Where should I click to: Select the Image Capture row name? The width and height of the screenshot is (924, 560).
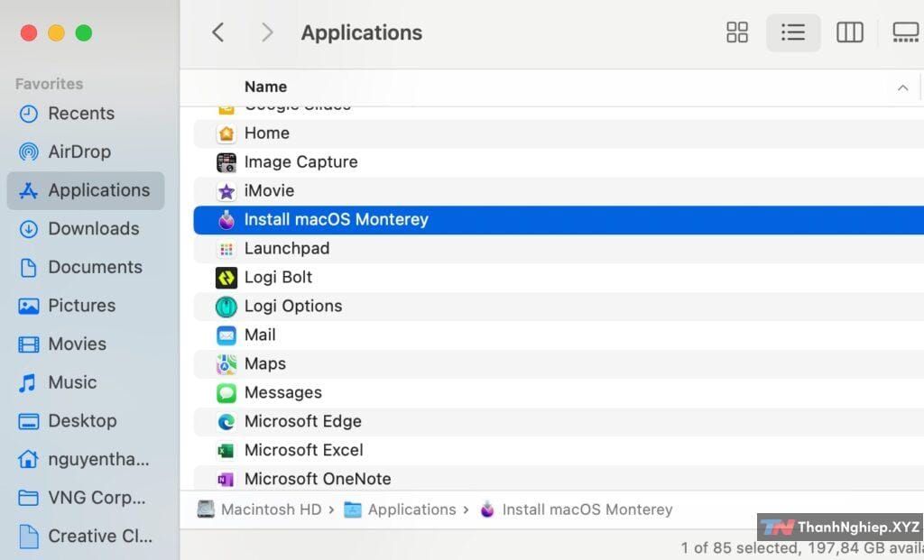301,162
